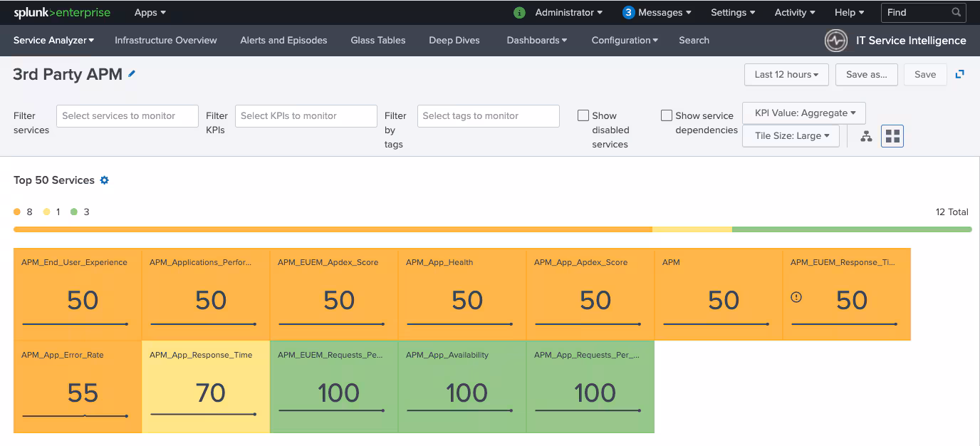Open the Tile Size: Large dropdown
This screenshot has width=980, height=446.
(x=791, y=136)
